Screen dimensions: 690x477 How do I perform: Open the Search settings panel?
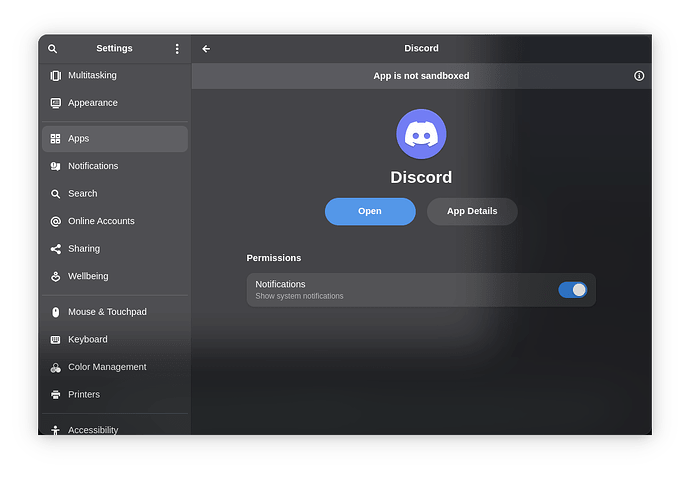click(115, 194)
